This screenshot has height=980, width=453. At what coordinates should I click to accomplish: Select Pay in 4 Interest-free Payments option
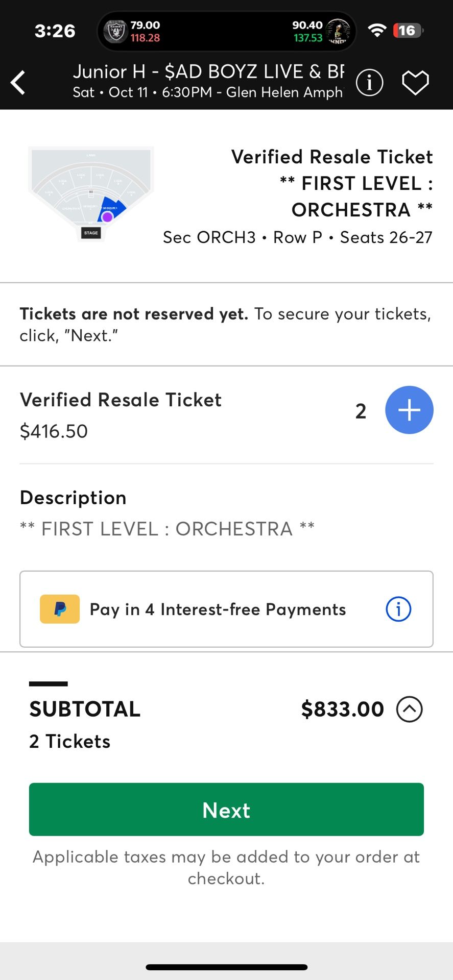coord(226,609)
